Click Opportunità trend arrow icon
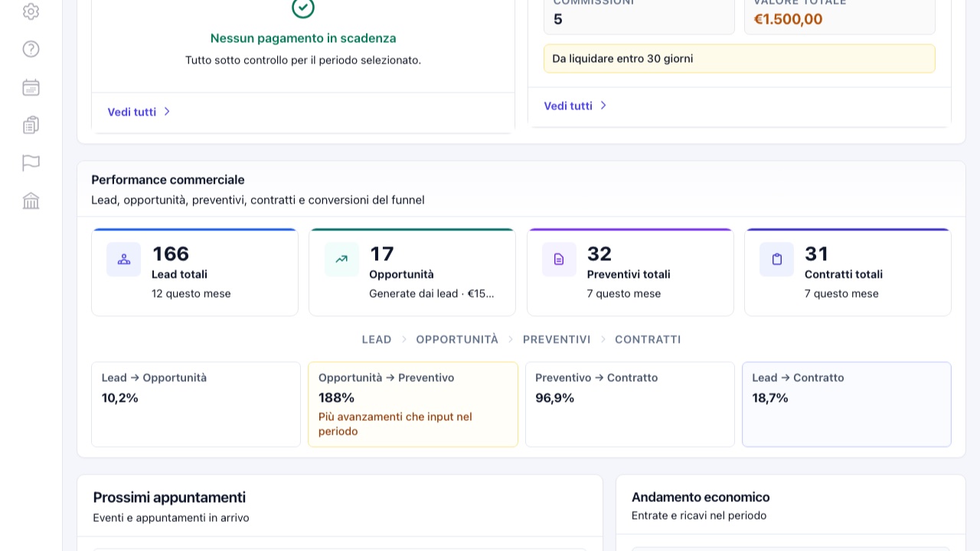The height and width of the screenshot is (551, 980). point(341,259)
